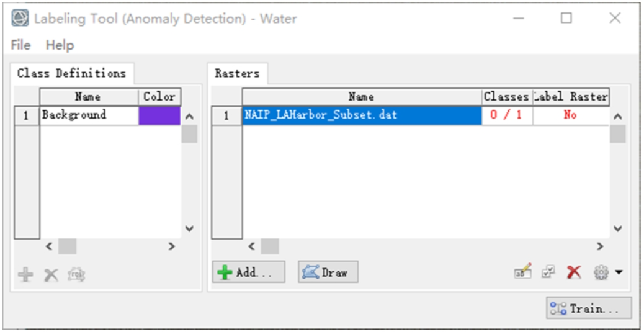644x332 pixels.
Task: Select the NAIP_LAHarbor_Subset.dat raster row
Action: point(426,115)
